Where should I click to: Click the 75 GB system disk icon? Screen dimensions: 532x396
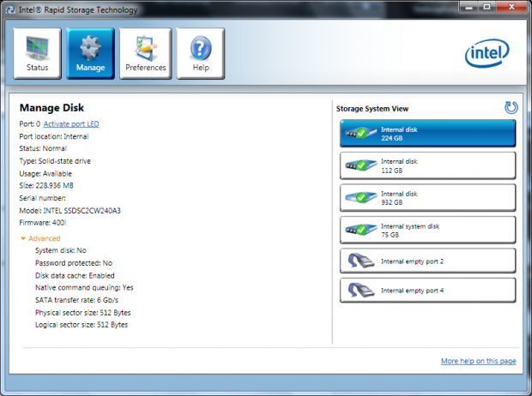pos(361,230)
